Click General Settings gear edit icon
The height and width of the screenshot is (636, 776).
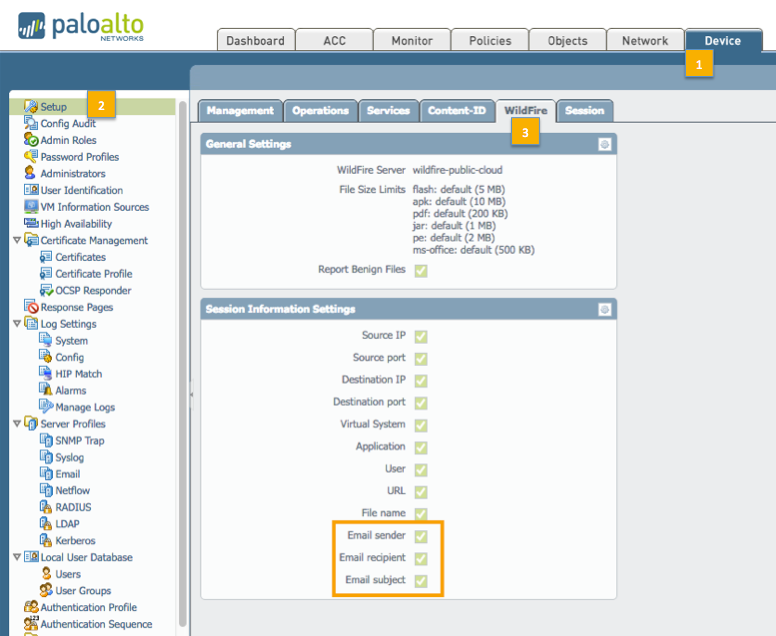click(x=604, y=144)
